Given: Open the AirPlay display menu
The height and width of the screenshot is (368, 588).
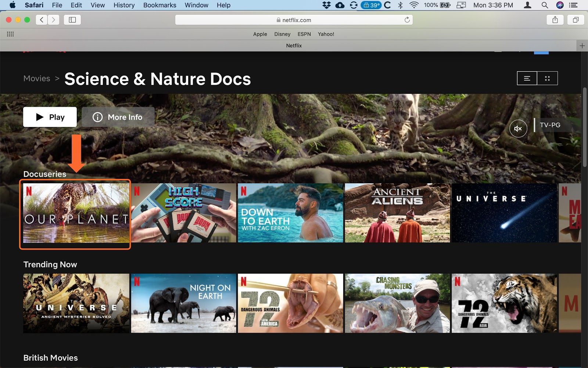Looking at the screenshot, I should 461,5.
